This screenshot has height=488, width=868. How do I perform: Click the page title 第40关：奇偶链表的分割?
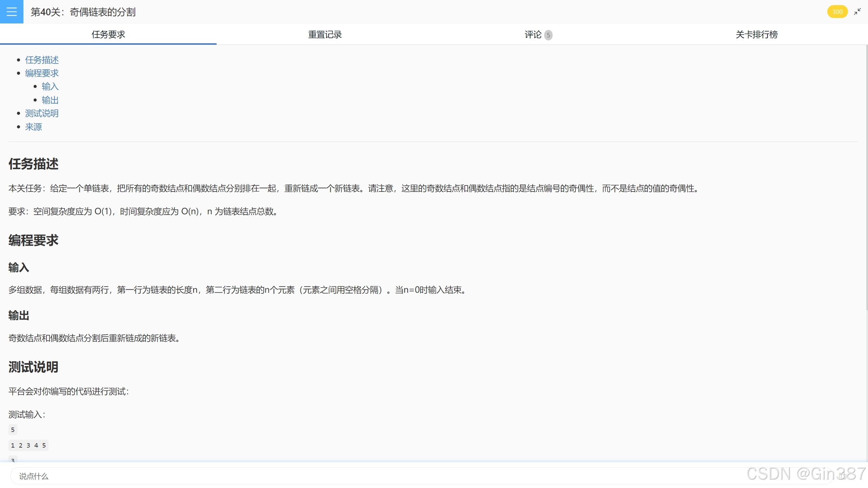(x=83, y=12)
